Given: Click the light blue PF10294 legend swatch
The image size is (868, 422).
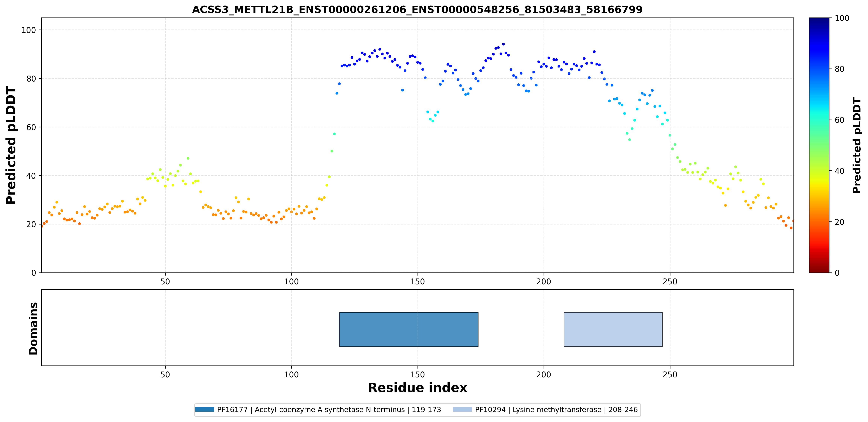Looking at the screenshot, I should pyautogui.click(x=462, y=410).
